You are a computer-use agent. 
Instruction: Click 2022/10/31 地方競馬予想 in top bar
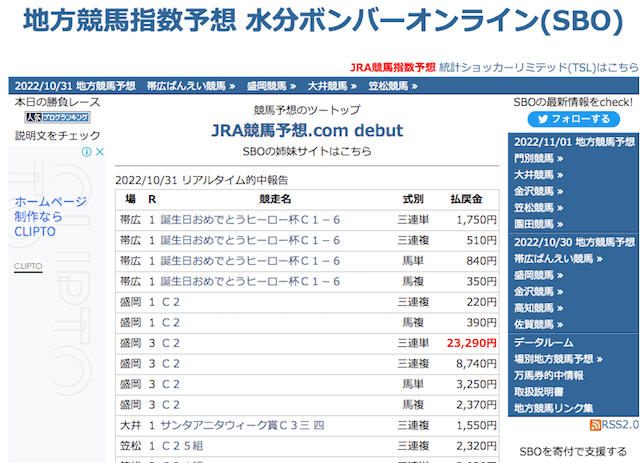click(75, 86)
